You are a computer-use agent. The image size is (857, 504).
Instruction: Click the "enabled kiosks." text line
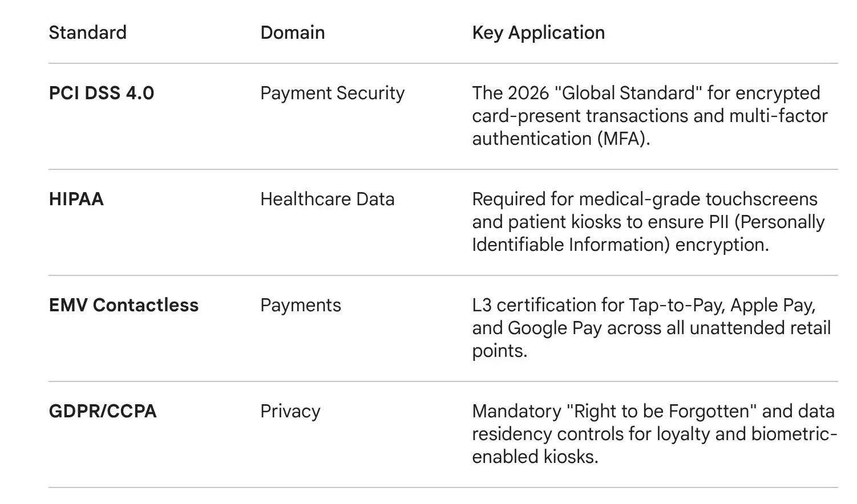pyautogui.click(x=535, y=457)
